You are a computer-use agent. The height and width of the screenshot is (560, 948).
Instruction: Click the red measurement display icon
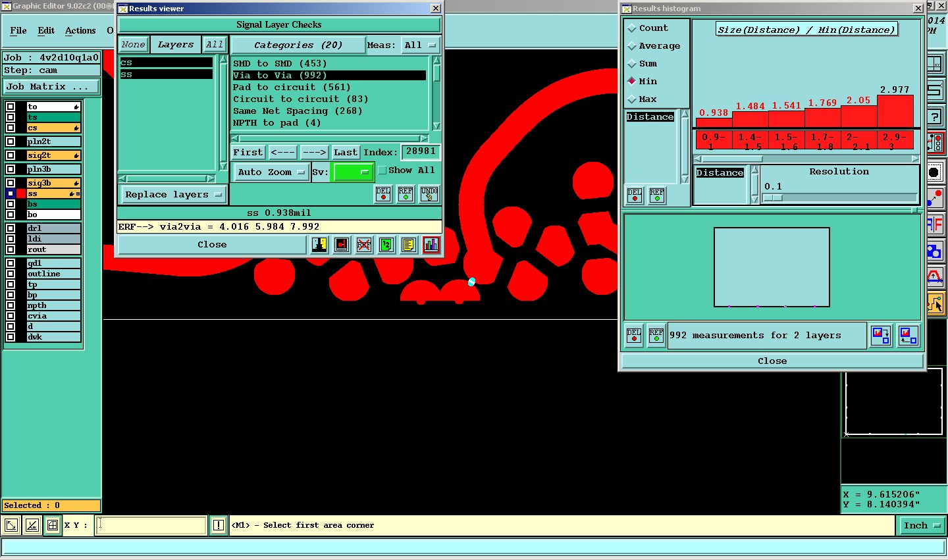click(342, 245)
